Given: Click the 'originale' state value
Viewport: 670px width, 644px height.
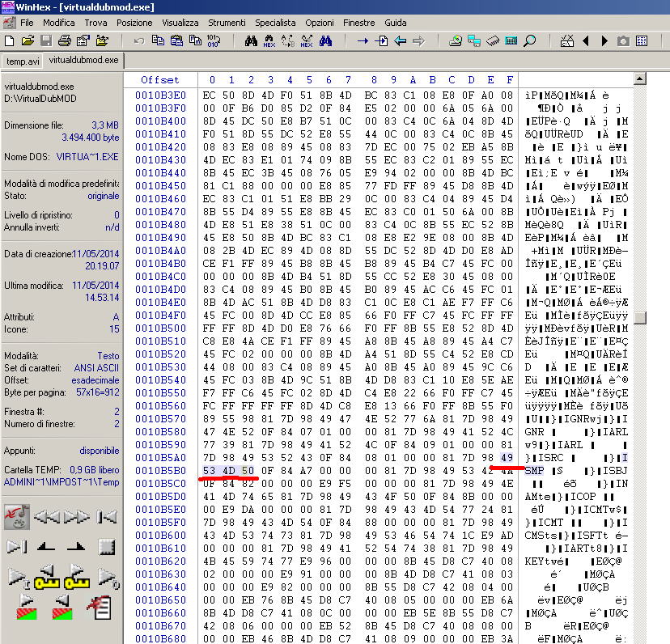Looking at the screenshot, I should pyautogui.click(x=104, y=196).
